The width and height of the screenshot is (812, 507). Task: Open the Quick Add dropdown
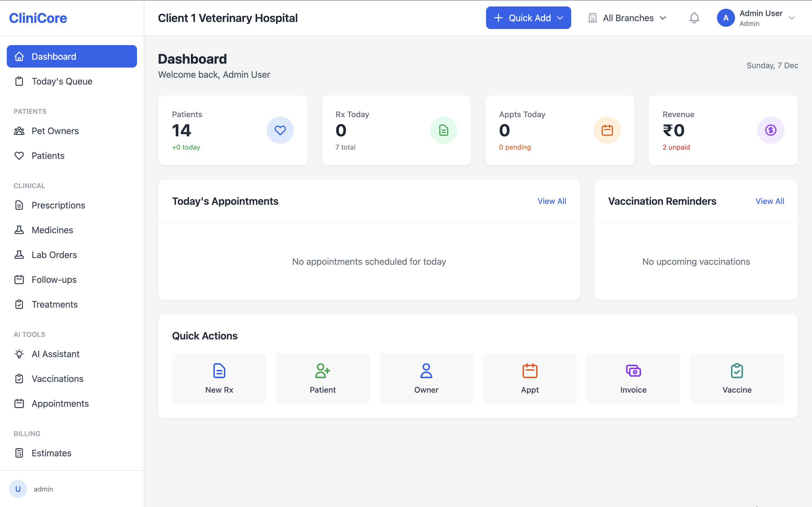(528, 18)
